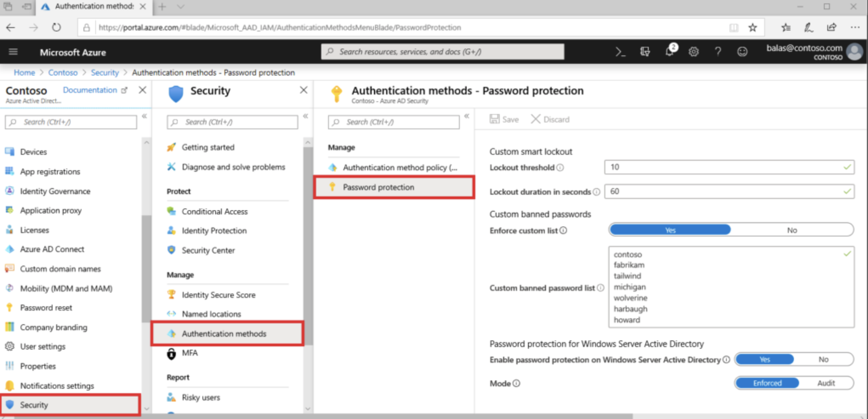Click the Save button
The width and height of the screenshot is (868, 419).
click(x=504, y=119)
